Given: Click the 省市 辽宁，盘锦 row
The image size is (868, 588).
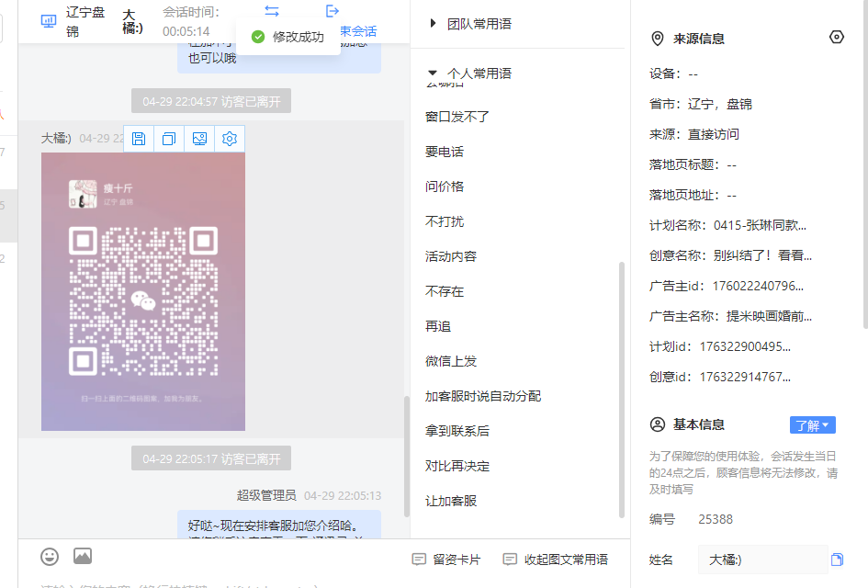Looking at the screenshot, I should tap(700, 104).
